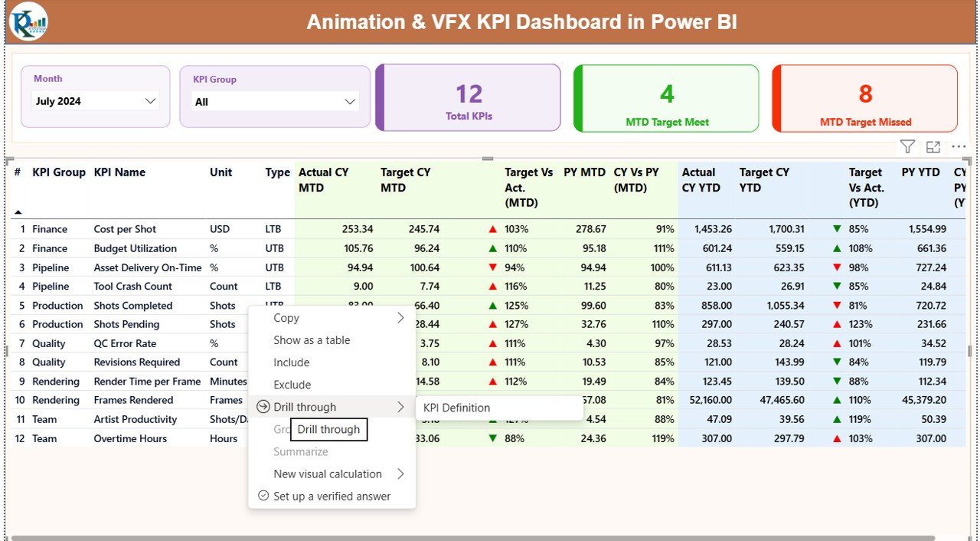Open the filter icon on the table visual
Screen dimensions: 980x541
click(x=907, y=146)
